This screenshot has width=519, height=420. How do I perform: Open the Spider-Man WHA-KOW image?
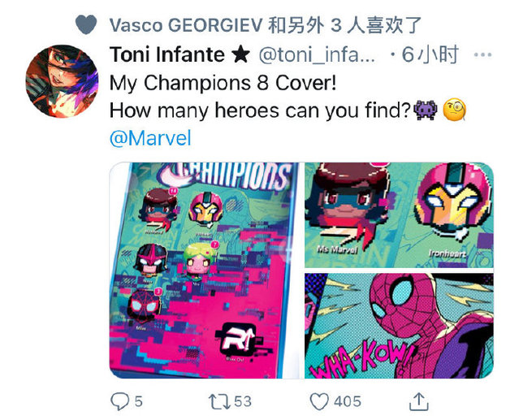click(399, 326)
